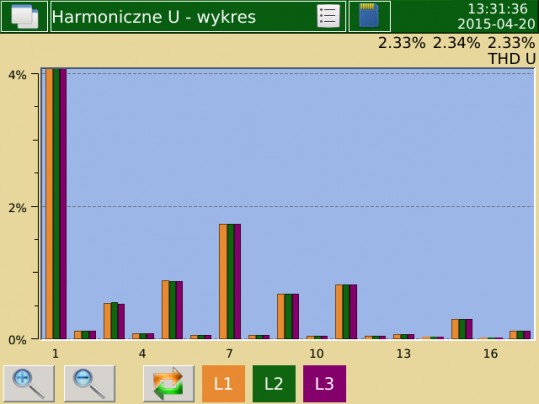Click the orange-green swap arrows icon
Viewport: 539px width, 404px height.
tap(168, 383)
